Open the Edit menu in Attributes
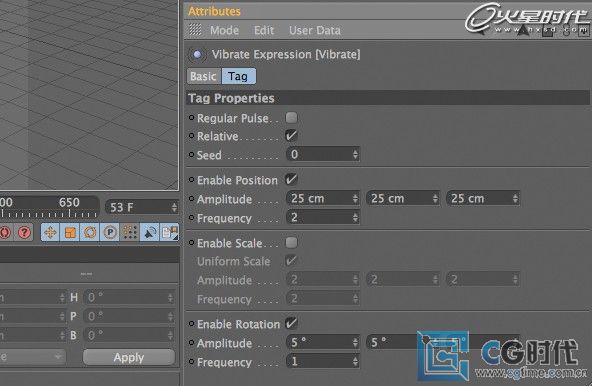 (264, 30)
